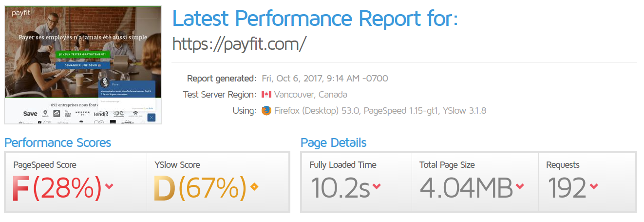Click the blue "Demander une démo" button
The width and height of the screenshot is (644, 222).
tap(82, 65)
